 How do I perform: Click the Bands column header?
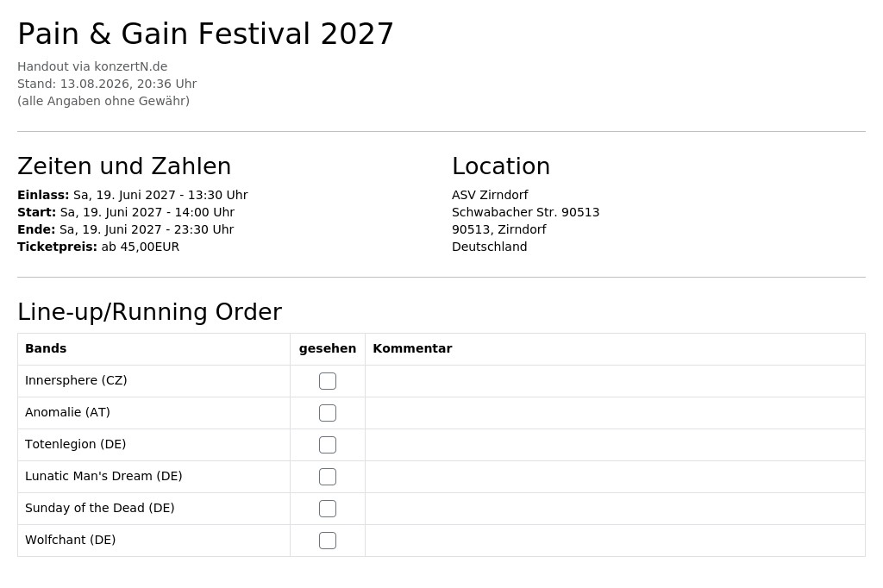tap(46, 348)
